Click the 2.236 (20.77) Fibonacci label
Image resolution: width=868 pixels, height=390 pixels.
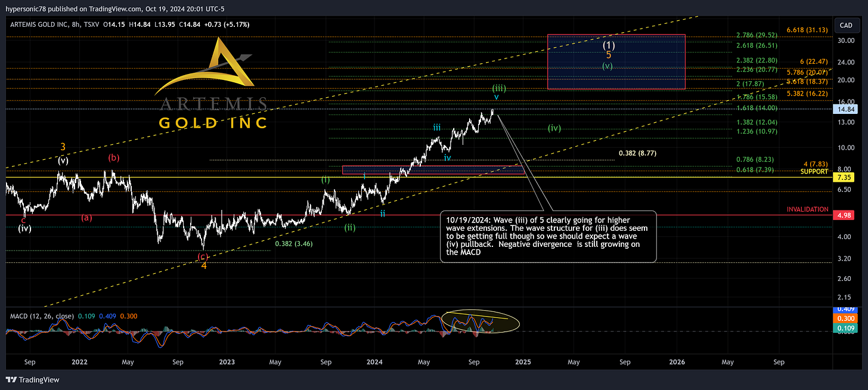[756, 69]
